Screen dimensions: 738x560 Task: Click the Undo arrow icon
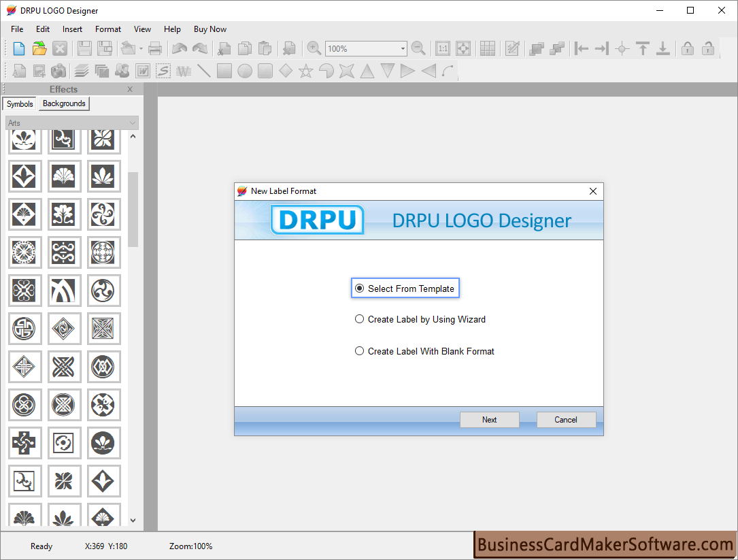coord(180,48)
